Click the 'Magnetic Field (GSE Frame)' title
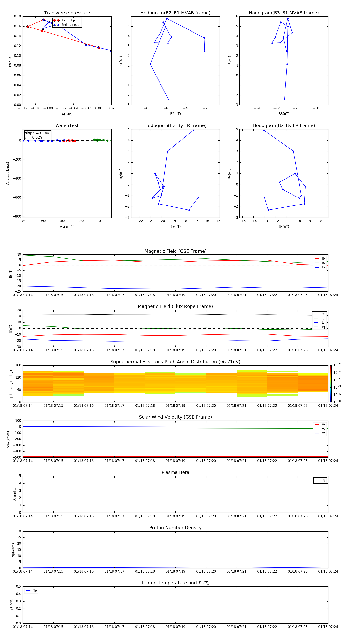This screenshot has width=351, height=644. pos(175,251)
